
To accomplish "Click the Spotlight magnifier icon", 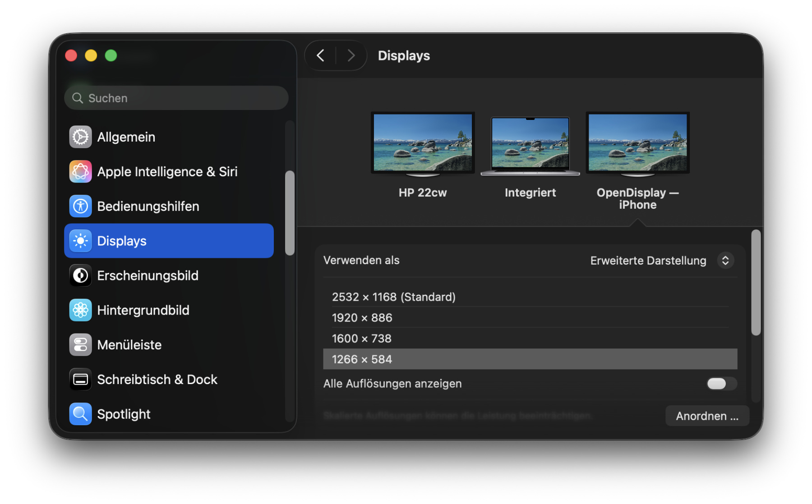I will click(80, 414).
